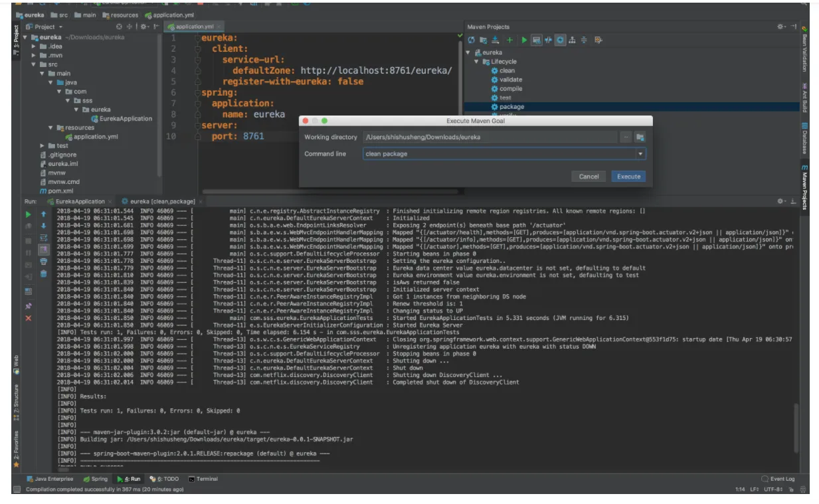Cancel the Execute Maven Goal dialog
Image resolution: width=819 pixels, height=504 pixels.
[589, 177]
